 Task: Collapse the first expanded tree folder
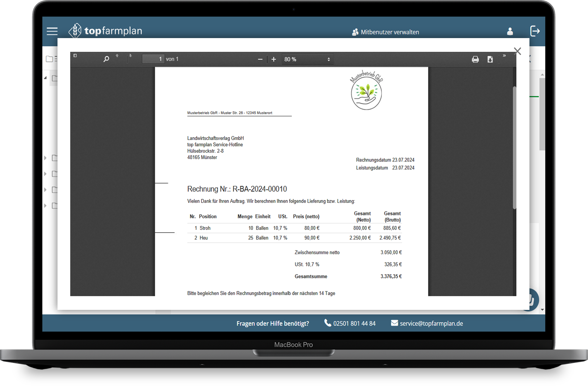click(x=46, y=78)
